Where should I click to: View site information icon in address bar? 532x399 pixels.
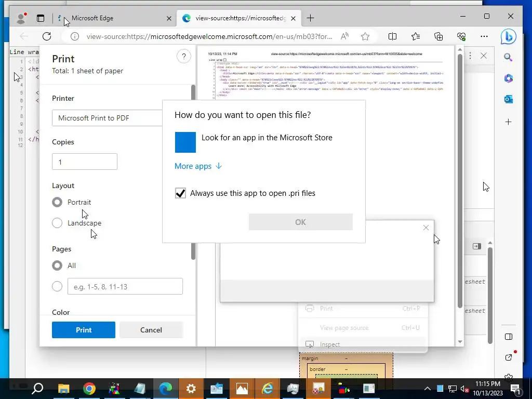[x=75, y=36]
